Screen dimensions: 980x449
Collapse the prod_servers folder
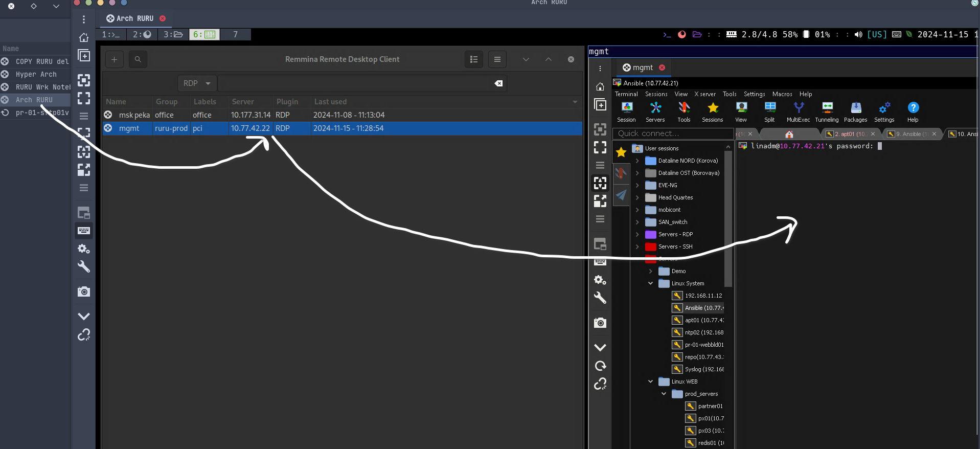(x=664, y=394)
